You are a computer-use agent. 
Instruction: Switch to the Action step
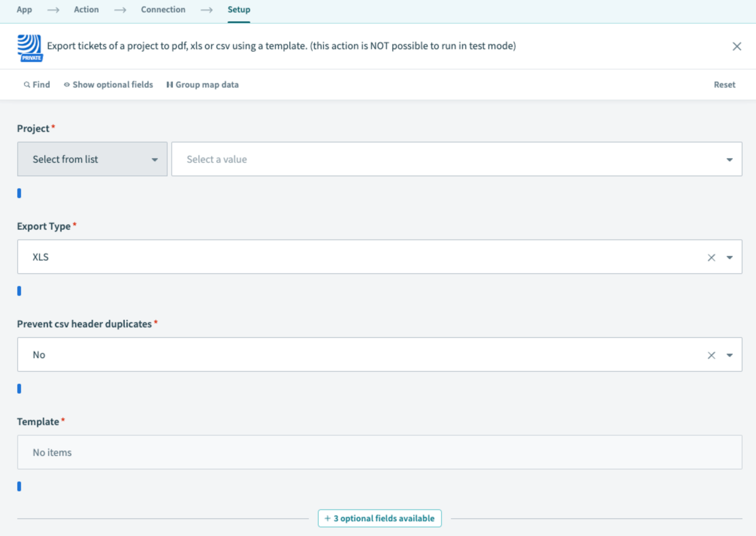(x=86, y=9)
